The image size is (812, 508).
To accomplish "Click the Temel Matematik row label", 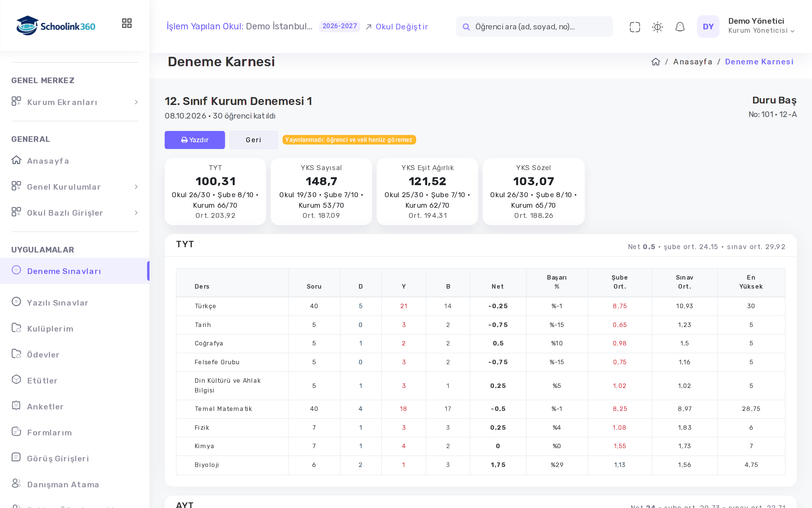I will [223, 409].
